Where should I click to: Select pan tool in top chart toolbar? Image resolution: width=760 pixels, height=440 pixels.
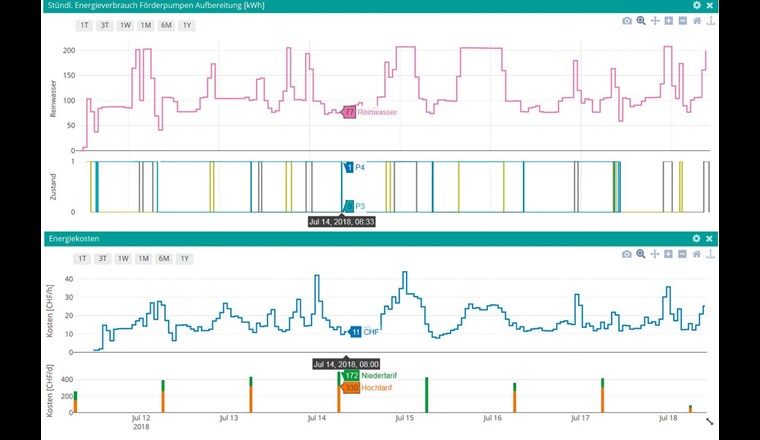[655, 21]
